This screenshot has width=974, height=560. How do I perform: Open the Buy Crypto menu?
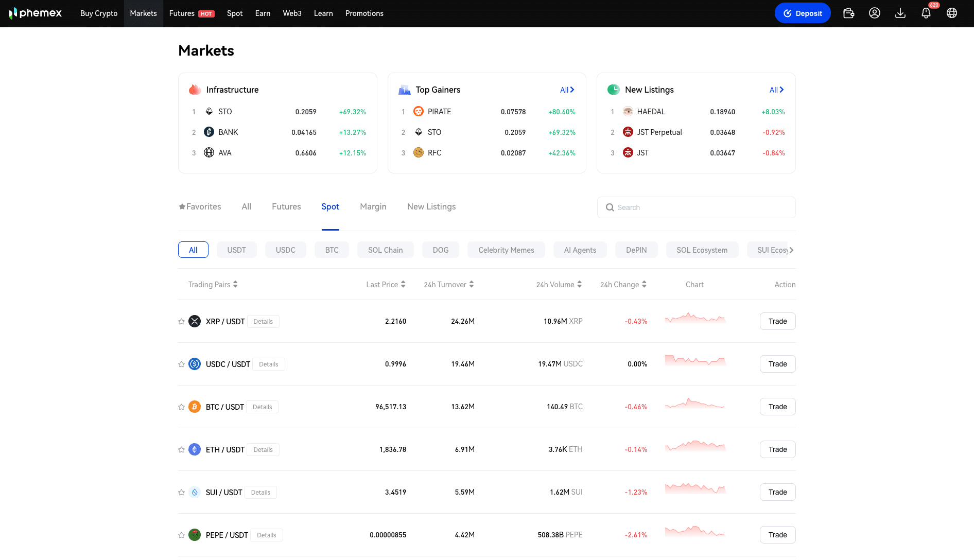99,13
